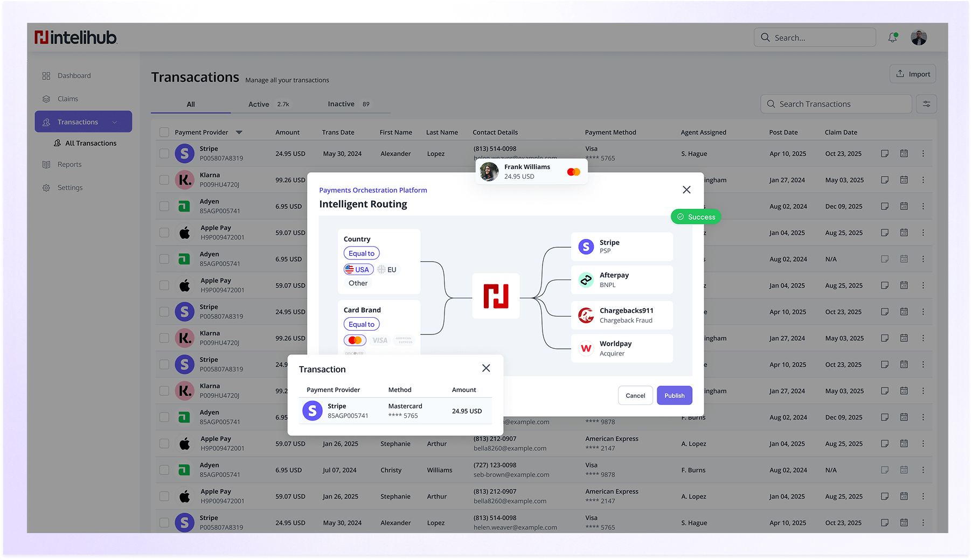Viewport: 972px width, 560px height.
Task: Click the Stripe PSP node icon
Action: (x=586, y=247)
